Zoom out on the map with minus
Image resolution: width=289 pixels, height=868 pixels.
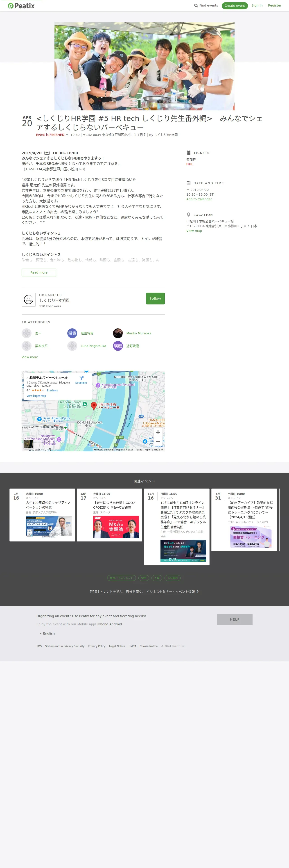point(158,441)
